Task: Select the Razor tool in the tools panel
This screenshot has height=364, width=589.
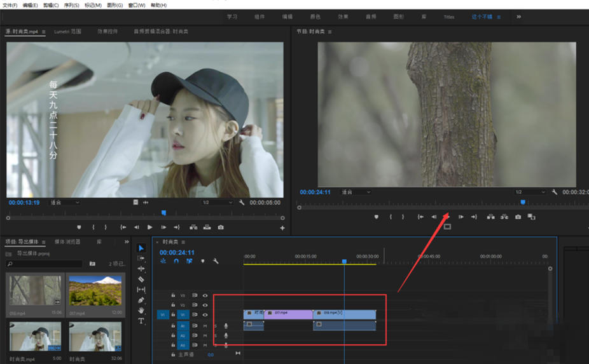Action: [x=141, y=280]
